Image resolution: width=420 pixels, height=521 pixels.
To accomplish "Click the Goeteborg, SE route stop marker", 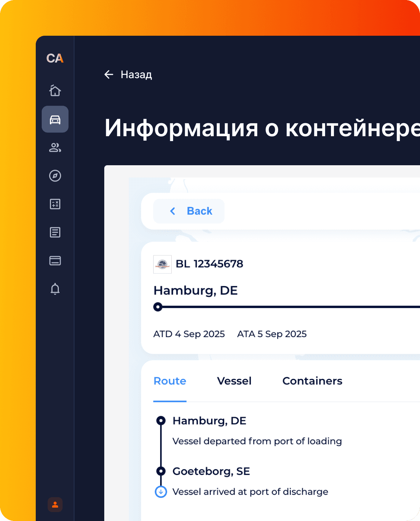I will tap(160, 471).
